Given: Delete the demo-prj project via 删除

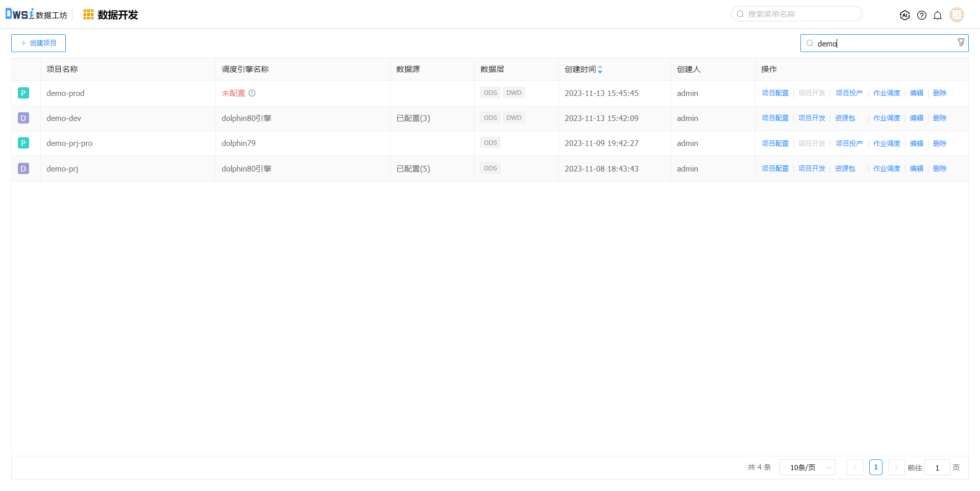Looking at the screenshot, I should point(940,168).
